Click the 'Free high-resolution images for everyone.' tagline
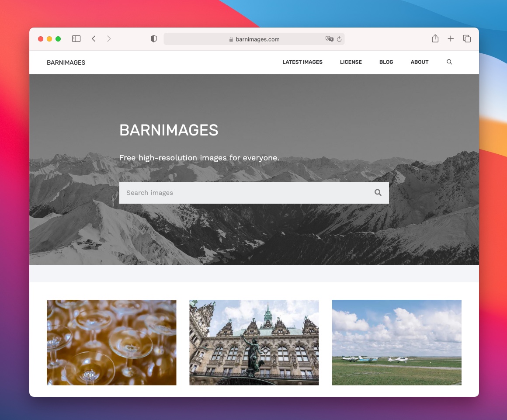 pos(199,158)
